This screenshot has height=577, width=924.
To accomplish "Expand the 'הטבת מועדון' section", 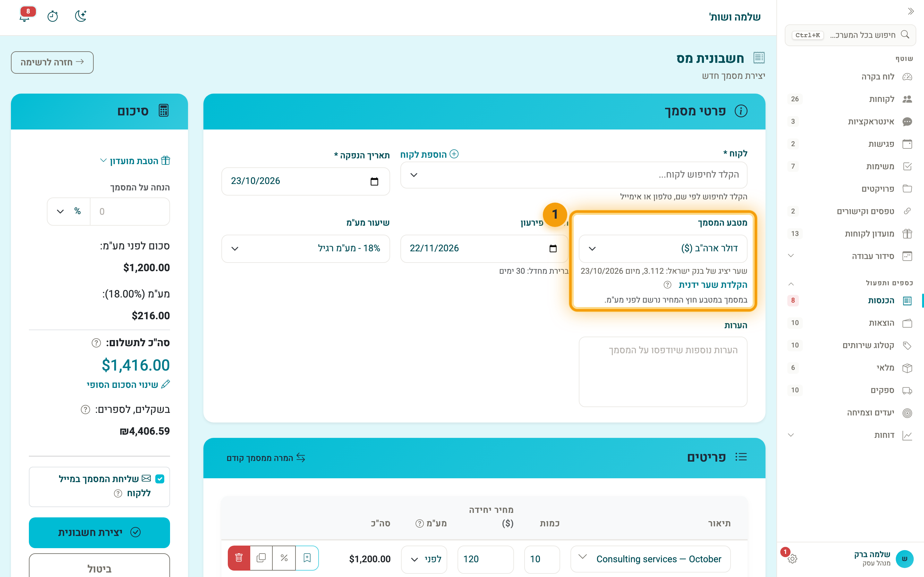I will click(x=135, y=161).
